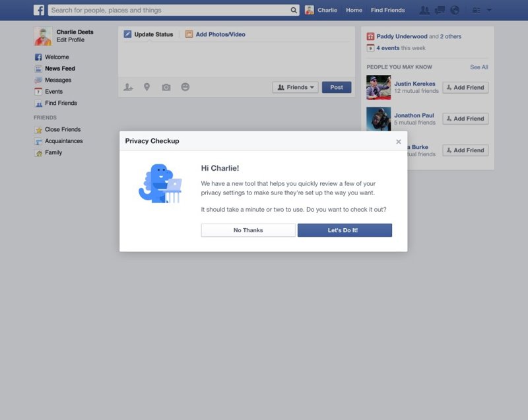Click the camera icon in status composer

point(166,87)
